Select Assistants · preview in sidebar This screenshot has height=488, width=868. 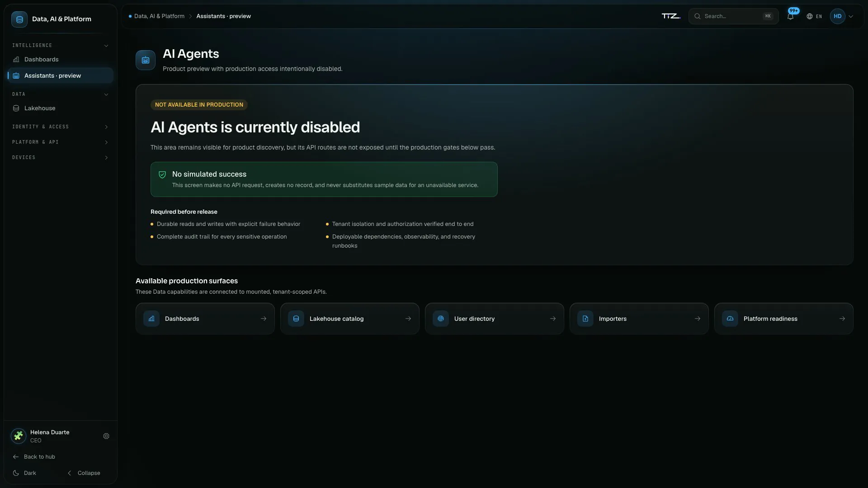pyautogui.click(x=61, y=75)
